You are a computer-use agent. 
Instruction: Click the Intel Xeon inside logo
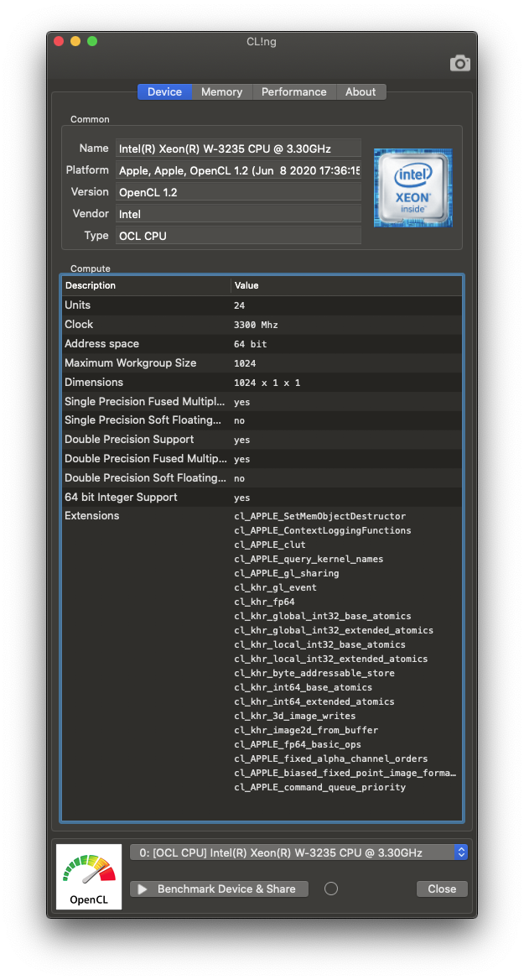point(412,187)
